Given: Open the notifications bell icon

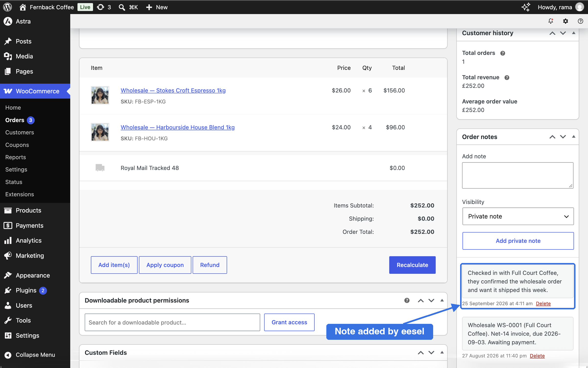Looking at the screenshot, I should tap(551, 21).
